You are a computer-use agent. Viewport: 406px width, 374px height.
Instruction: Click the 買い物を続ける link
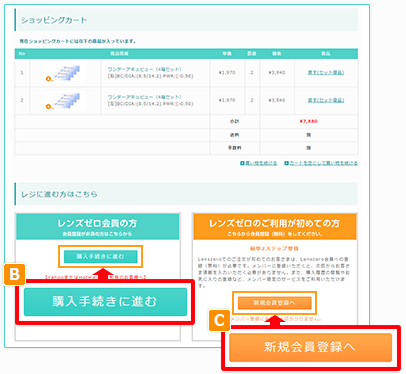coord(259,163)
